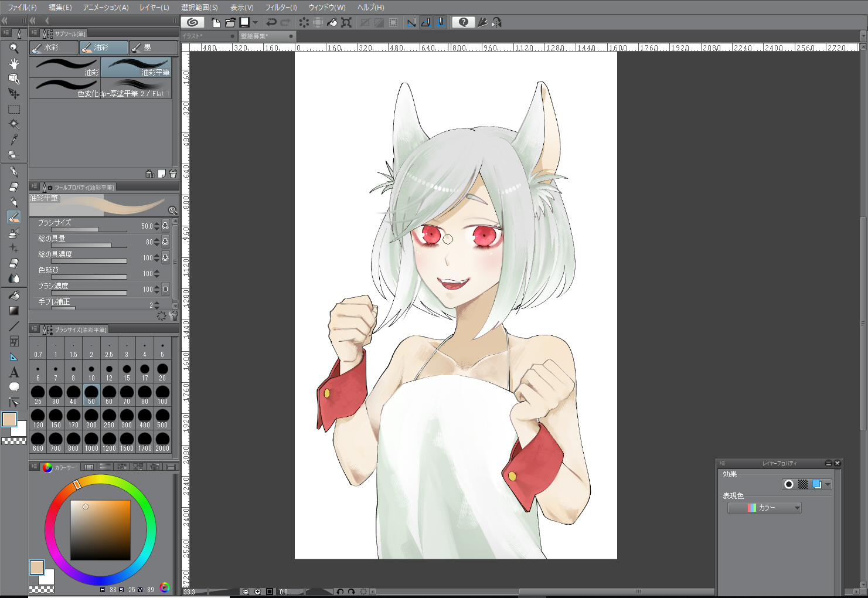Adjust the ブラシサイズ slider

88,229
